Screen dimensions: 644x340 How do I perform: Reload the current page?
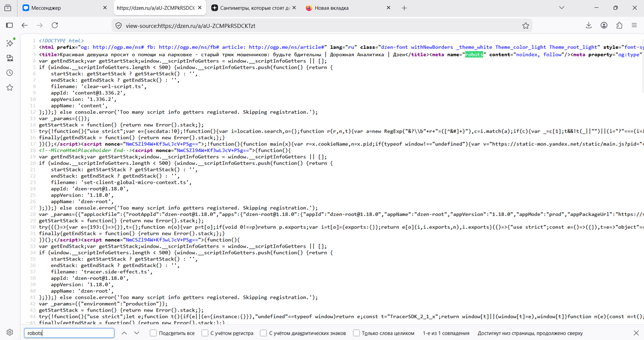tap(55, 25)
